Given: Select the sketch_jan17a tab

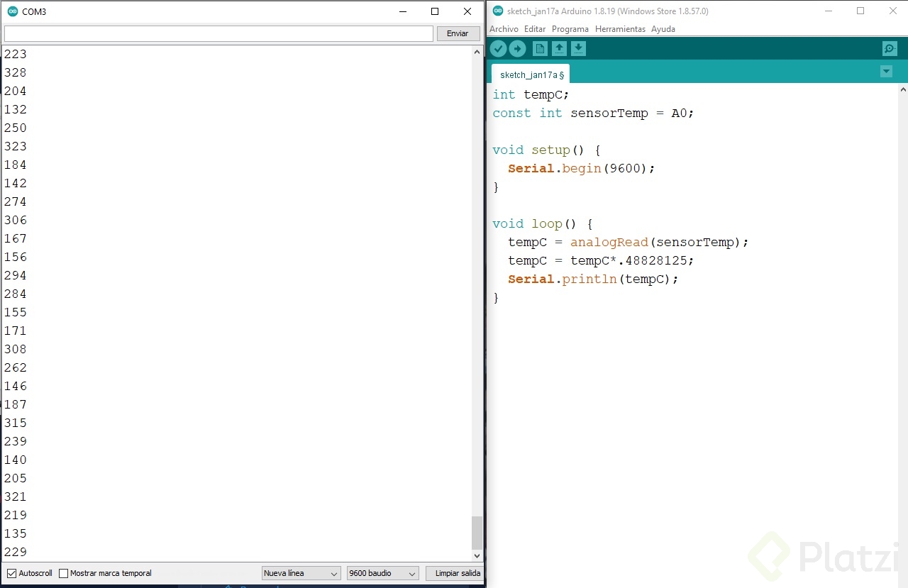Looking at the screenshot, I should [531, 74].
